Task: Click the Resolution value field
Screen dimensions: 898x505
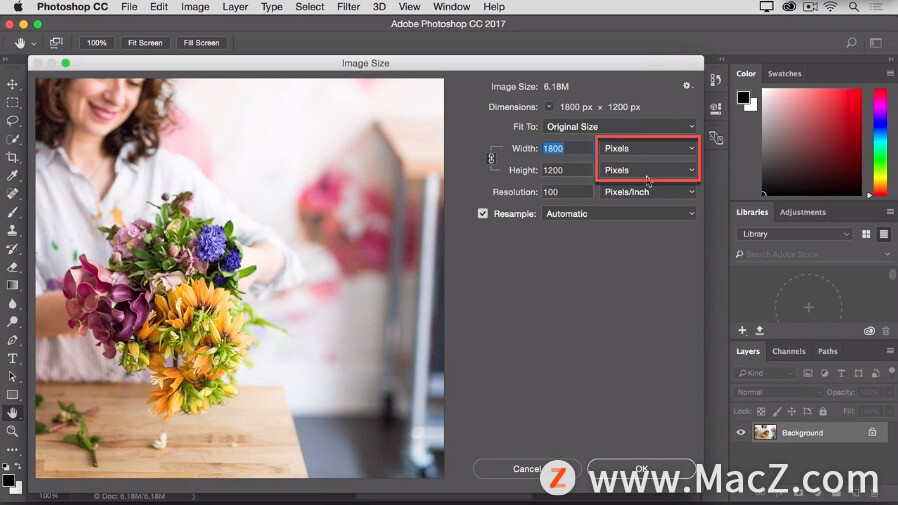Action: (567, 192)
